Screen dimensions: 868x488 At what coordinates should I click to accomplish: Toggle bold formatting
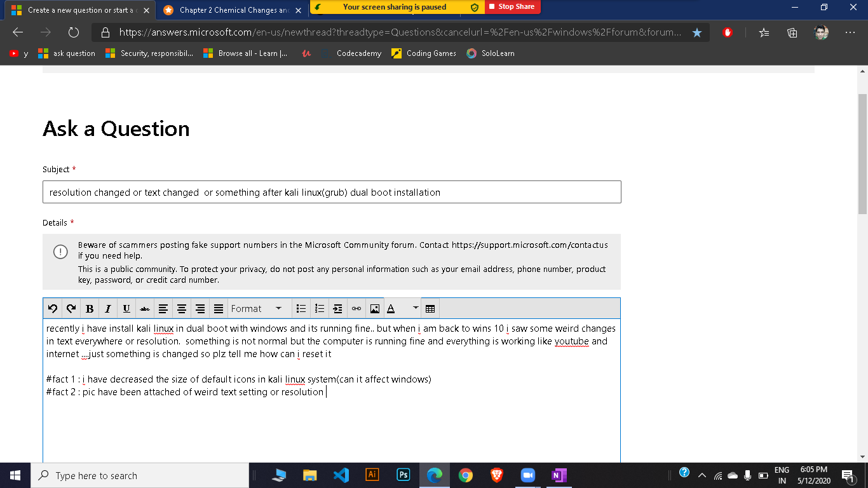tap(90, 309)
